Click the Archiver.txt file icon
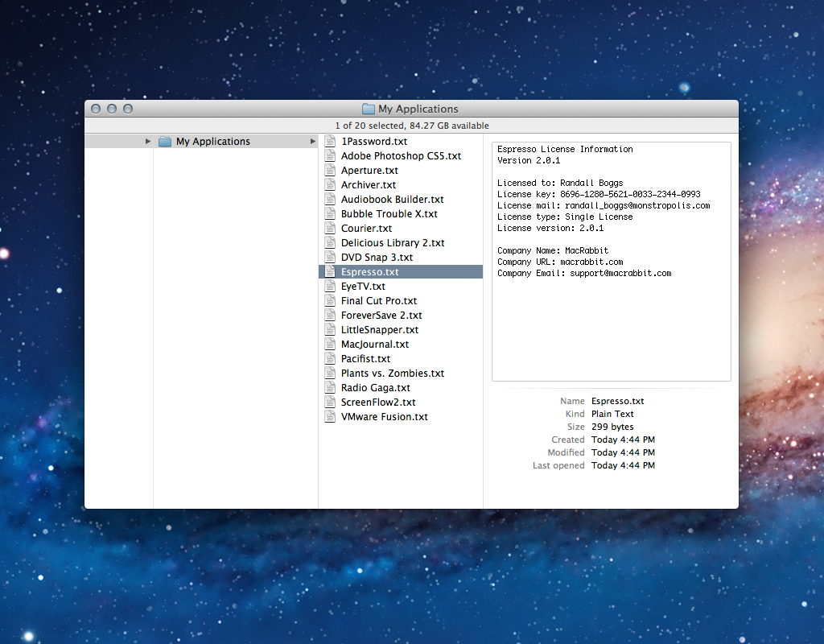This screenshot has height=644, width=824. (x=330, y=184)
